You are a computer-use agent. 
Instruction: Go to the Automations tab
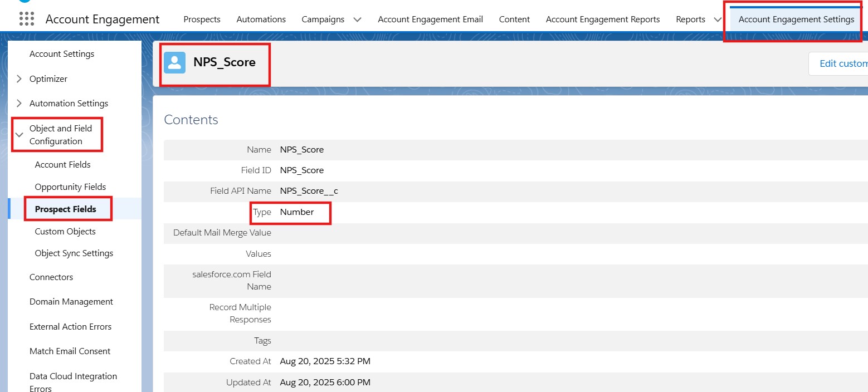click(x=261, y=19)
